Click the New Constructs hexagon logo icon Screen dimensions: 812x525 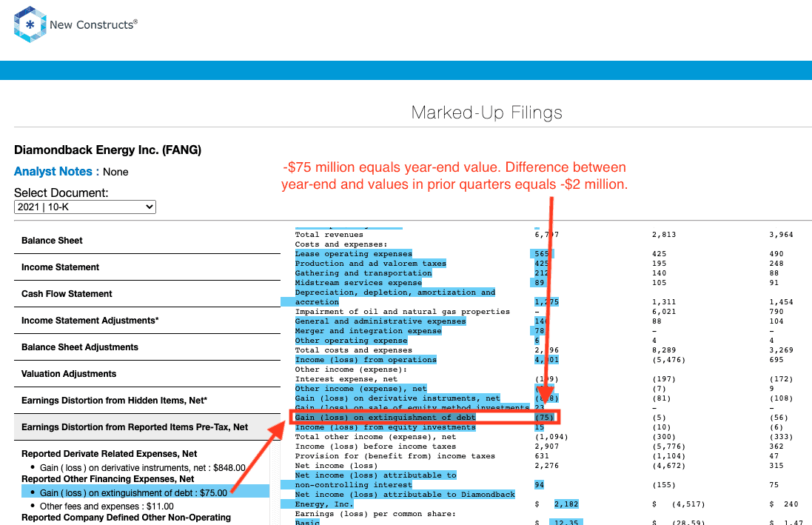tap(30, 24)
